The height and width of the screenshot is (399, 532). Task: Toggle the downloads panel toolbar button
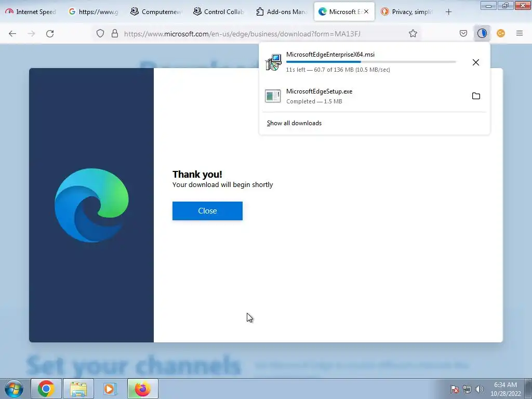[482, 33]
